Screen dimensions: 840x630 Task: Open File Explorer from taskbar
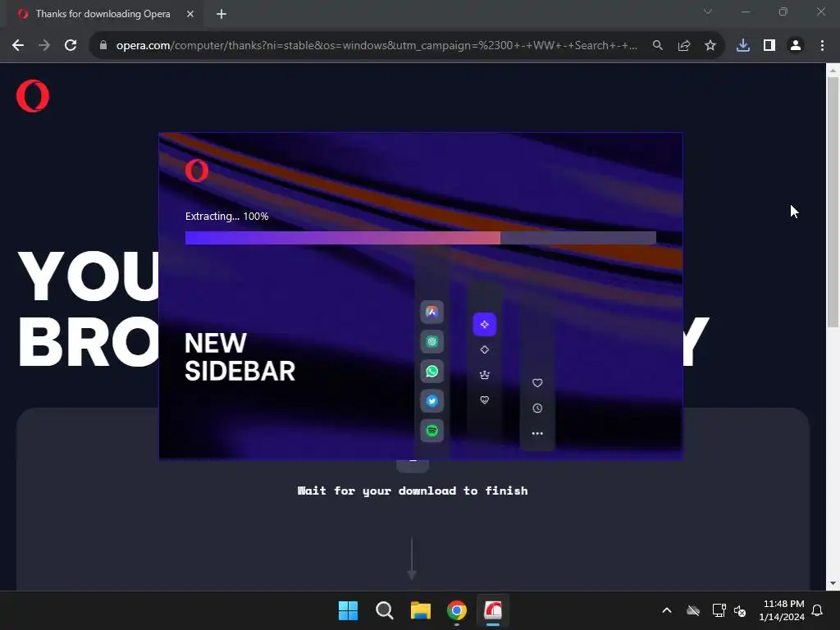421,610
